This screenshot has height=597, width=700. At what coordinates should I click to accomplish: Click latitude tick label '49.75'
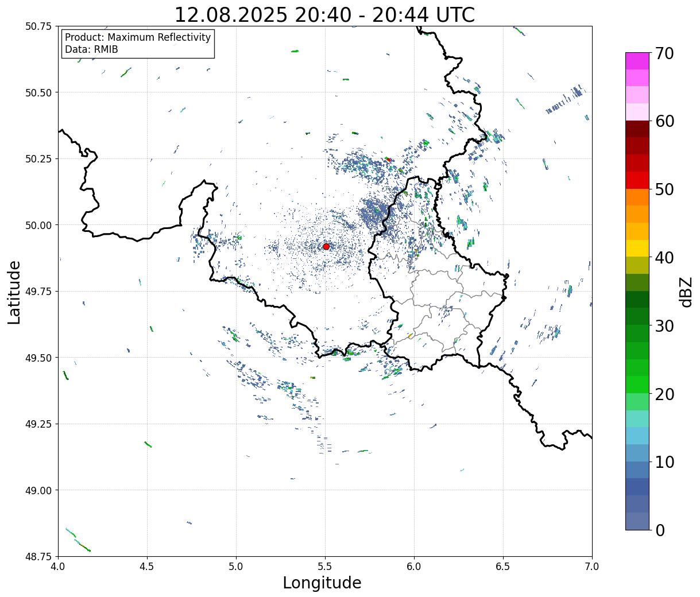[39, 292]
